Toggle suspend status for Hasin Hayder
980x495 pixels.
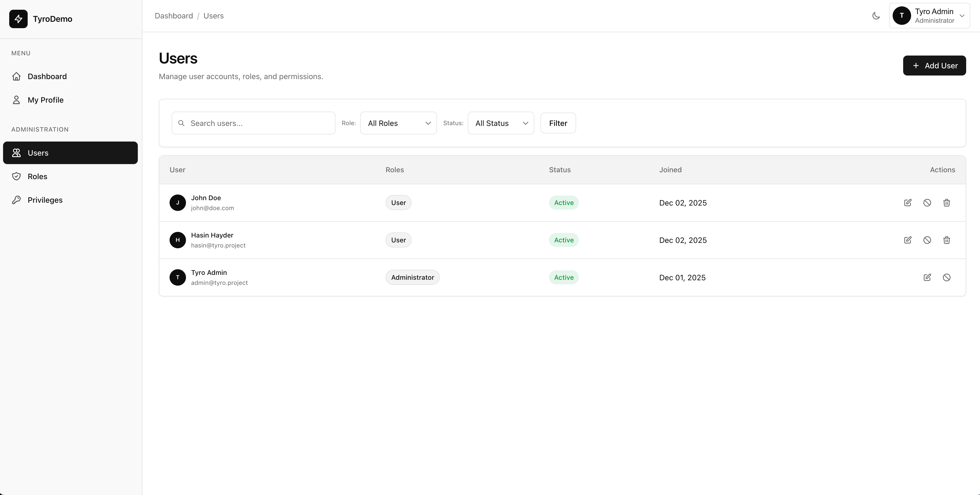coord(927,240)
